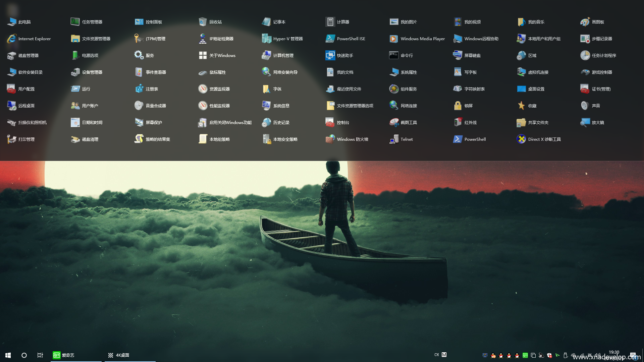Open the Cortana search circle

pos(24,355)
